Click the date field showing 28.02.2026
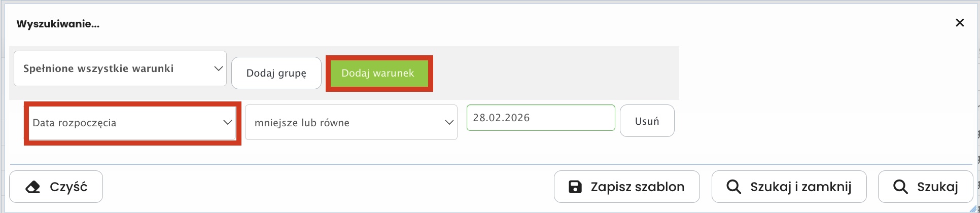Image resolution: width=980 pixels, height=213 pixels. pyautogui.click(x=540, y=118)
